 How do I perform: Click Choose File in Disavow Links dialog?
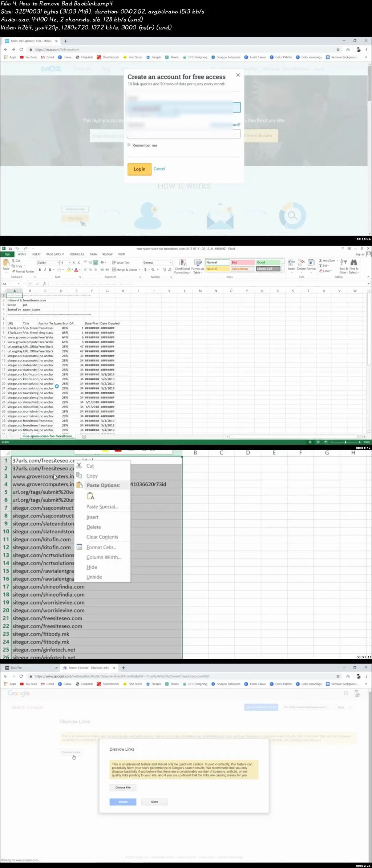pyautogui.click(x=123, y=787)
